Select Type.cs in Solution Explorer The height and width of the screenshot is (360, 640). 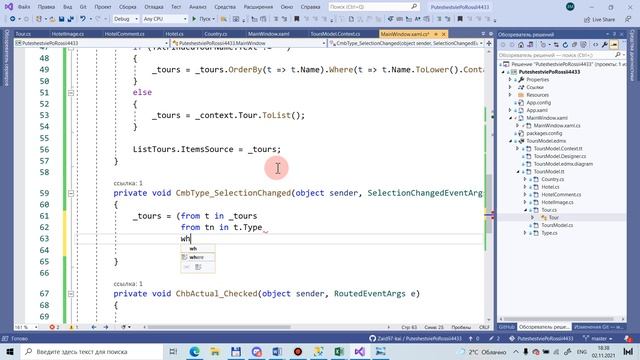pyautogui.click(x=549, y=233)
